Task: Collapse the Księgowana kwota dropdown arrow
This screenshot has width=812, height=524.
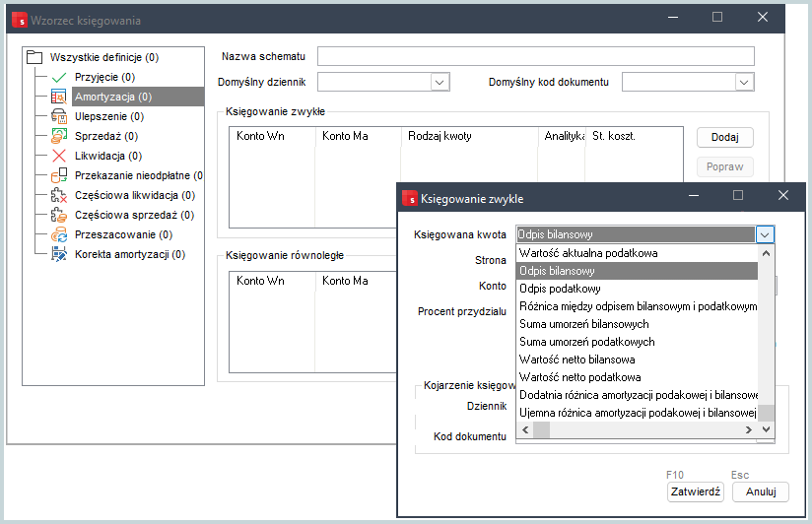Action: tap(765, 234)
